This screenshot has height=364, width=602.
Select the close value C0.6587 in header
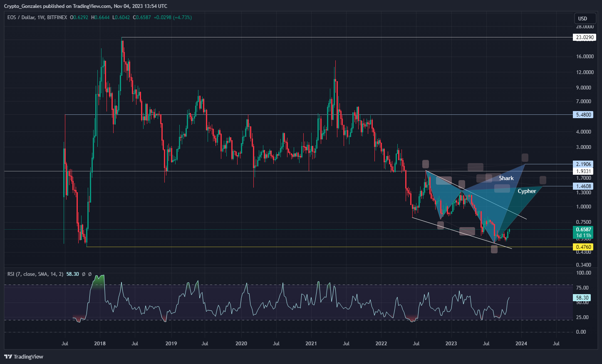pyautogui.click(x=142, y=17)
